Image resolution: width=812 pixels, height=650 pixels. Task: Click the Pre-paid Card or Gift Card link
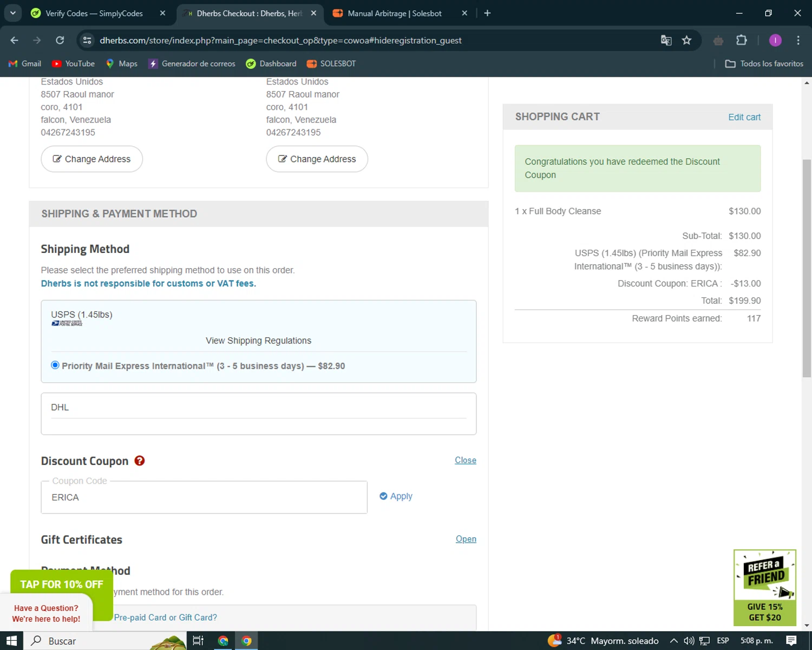166,617
